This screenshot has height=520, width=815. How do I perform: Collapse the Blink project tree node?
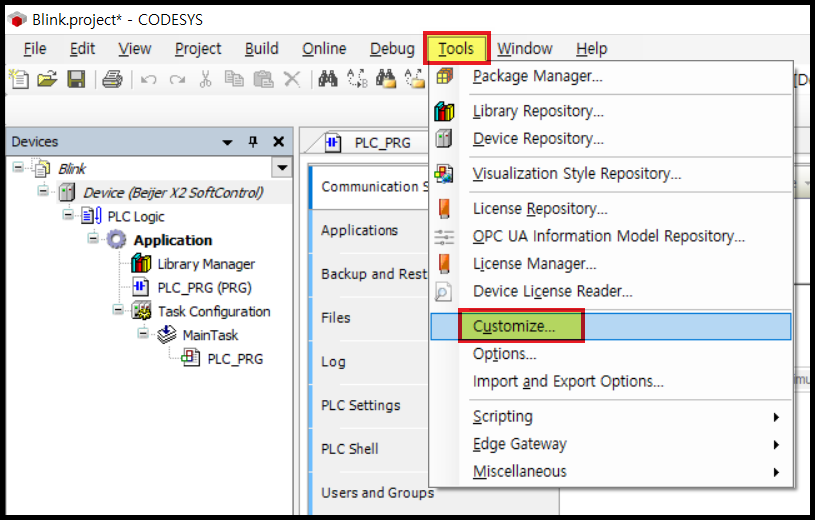pos(18,167)
